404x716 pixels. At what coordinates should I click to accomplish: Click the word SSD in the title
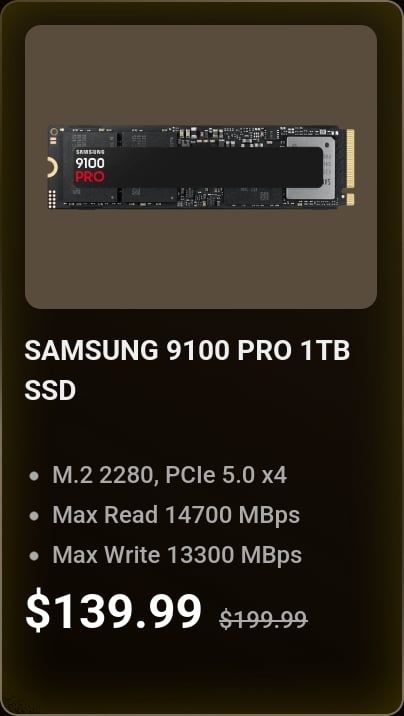tap(50, 390)
